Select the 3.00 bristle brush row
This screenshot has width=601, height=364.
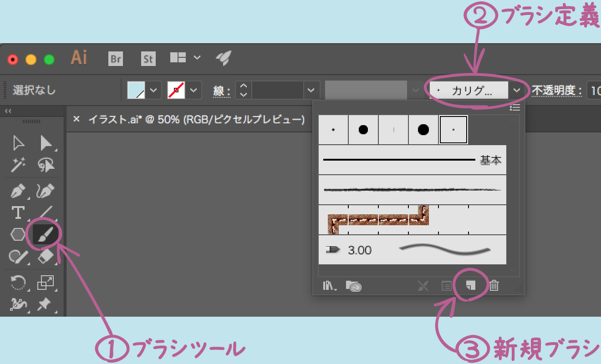(x=413, y=250)
